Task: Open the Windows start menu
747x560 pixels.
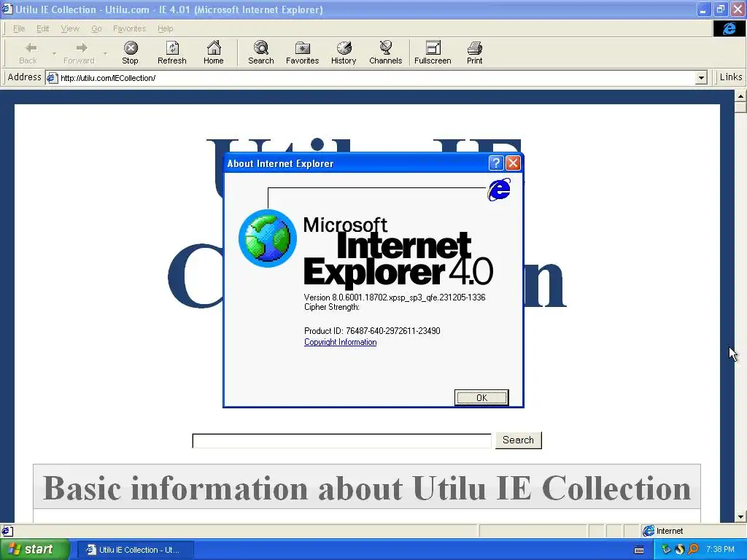Action: (34, 550)
